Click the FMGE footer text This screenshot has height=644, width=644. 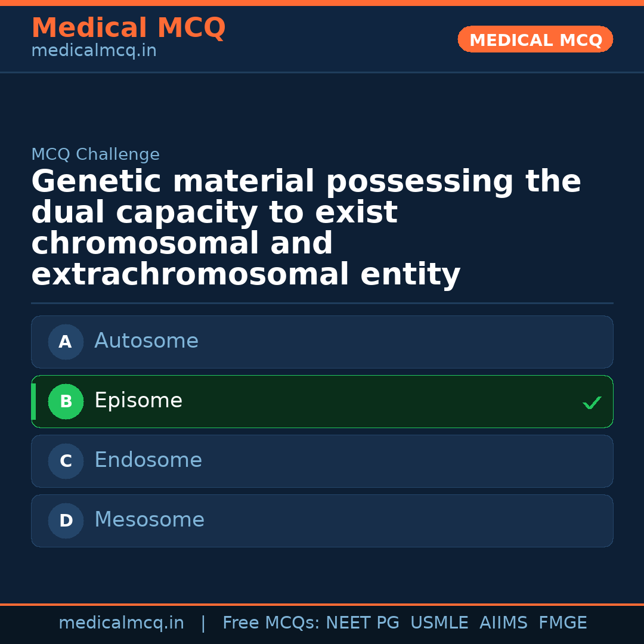[562, 623]
